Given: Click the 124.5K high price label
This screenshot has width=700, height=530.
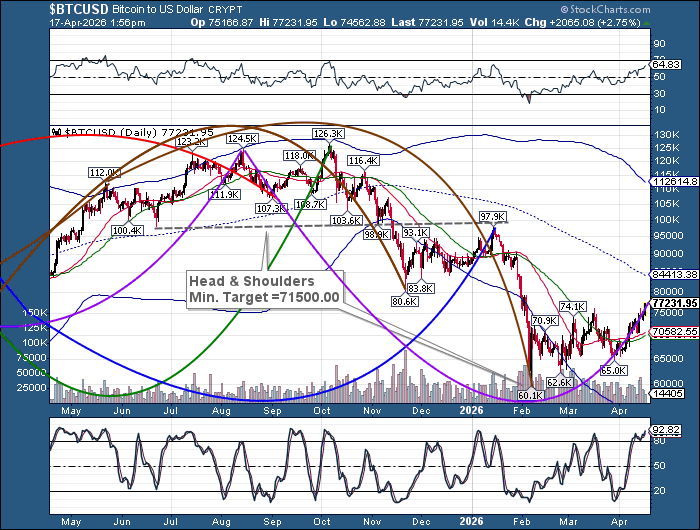Looking at the screenshot, I should (242, 138).
